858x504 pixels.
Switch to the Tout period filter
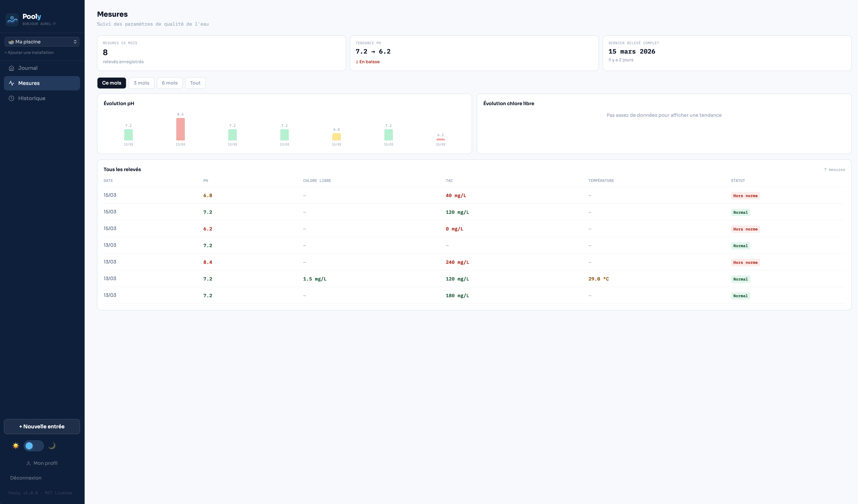click(195, 83)
